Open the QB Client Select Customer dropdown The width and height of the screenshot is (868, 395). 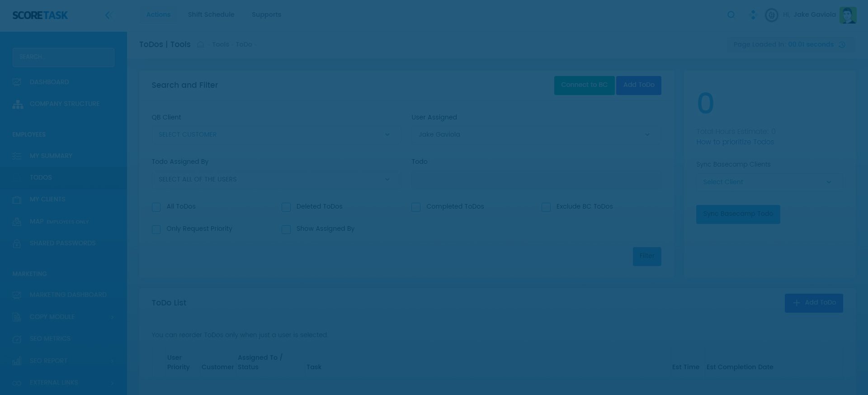point(276,134)
